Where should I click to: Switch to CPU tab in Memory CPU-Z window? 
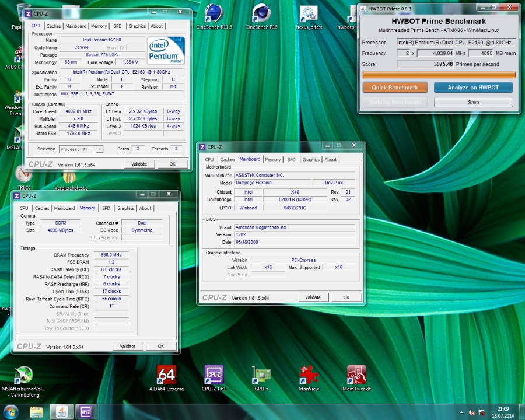24,208
